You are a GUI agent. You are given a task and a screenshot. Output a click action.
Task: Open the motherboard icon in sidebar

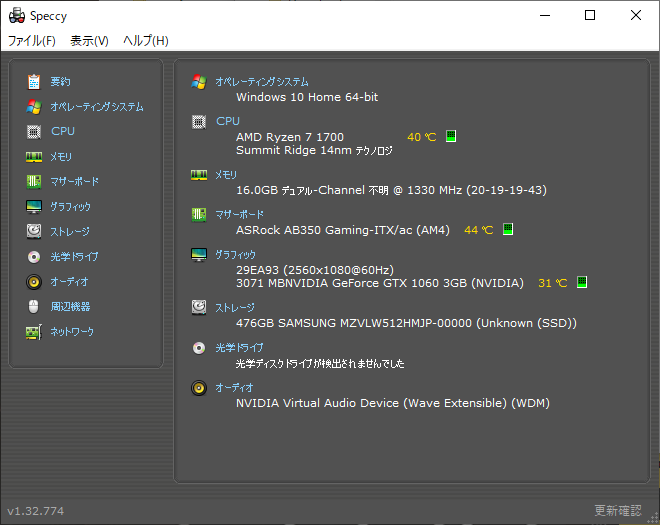(x=34, y=181)
